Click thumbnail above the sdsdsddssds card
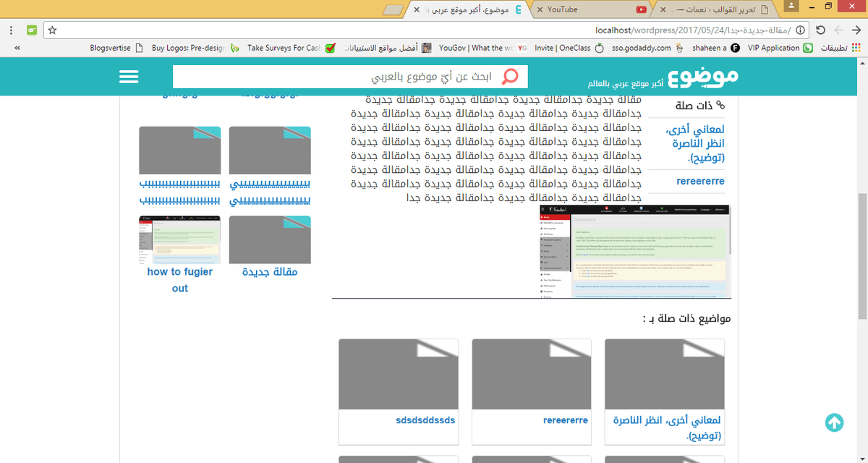868x463 pixels. point(399,374)
